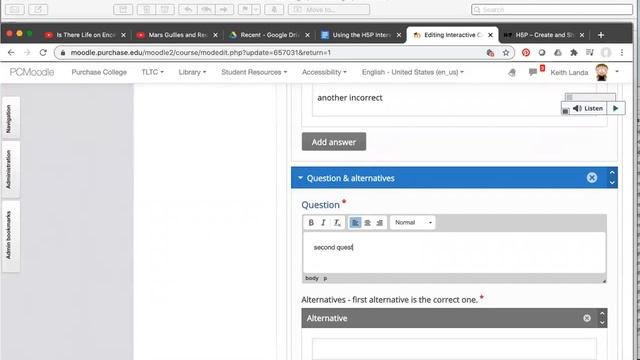Open the media playlist control icon
The image size is (640, 360).
[590, 53]
